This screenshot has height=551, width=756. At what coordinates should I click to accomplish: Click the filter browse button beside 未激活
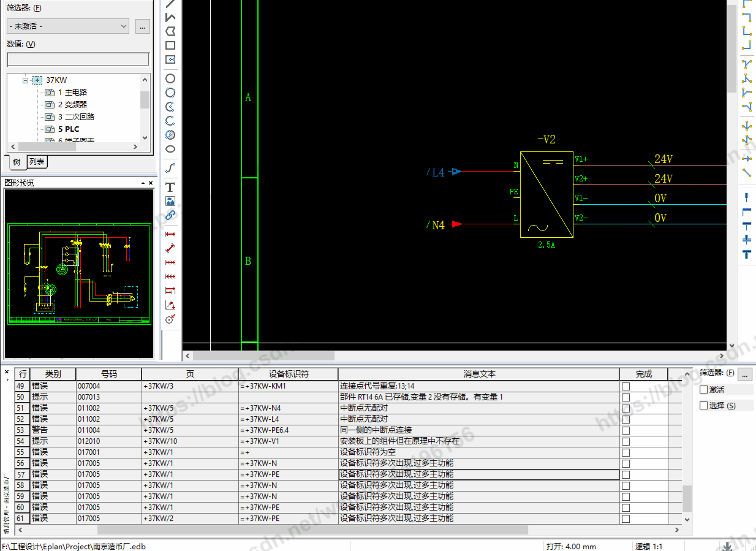(142, 26)
